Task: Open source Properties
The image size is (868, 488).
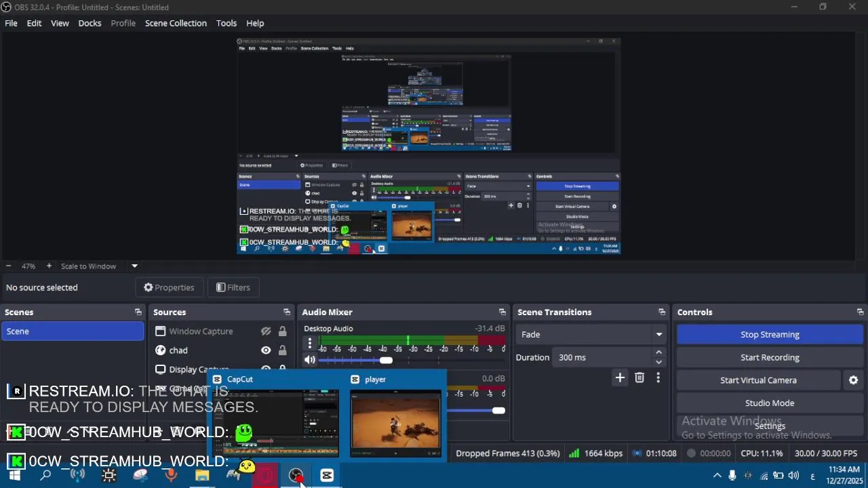Action: 169,287
